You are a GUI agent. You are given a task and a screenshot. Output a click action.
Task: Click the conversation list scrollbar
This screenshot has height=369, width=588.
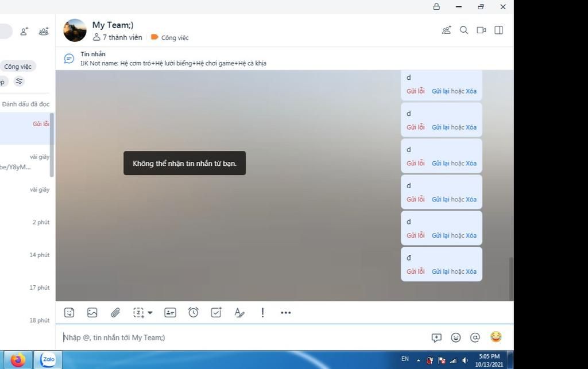click(52, 145)
